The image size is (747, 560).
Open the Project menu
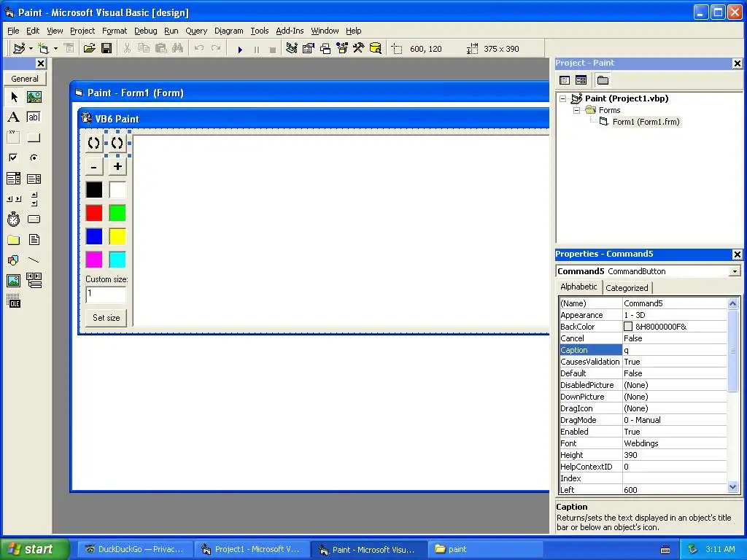pyautogui.click(x=82, y=31)
